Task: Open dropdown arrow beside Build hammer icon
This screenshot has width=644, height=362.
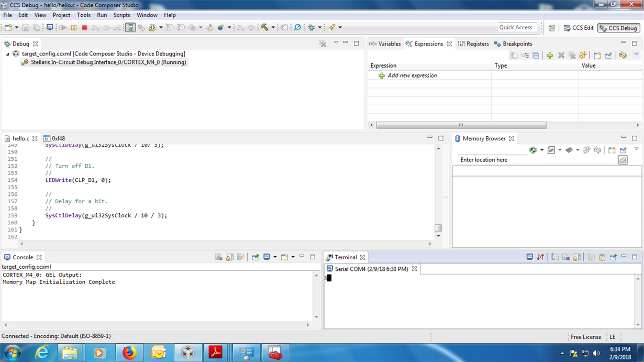Action: [273, 27]
